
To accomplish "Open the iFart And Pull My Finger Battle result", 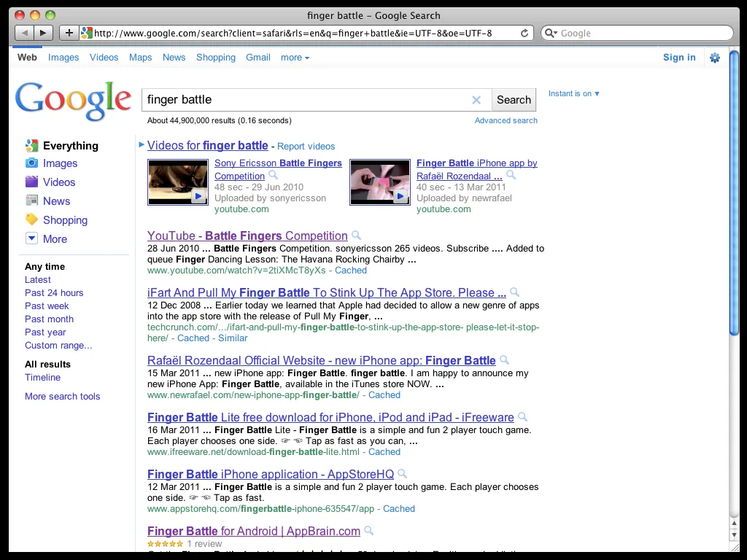I will [x=327, y=292].
